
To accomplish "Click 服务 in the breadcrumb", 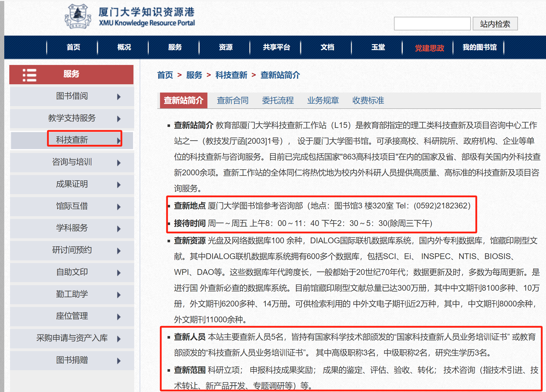I will (194, 75).
